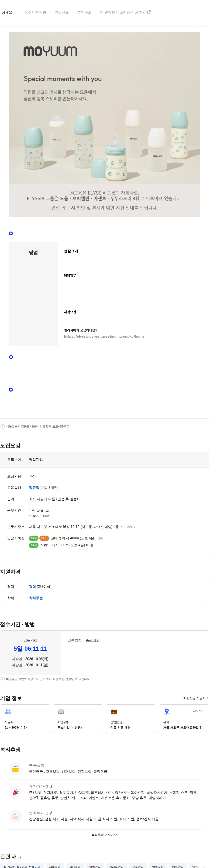Image resolution: width=209 pixels, height=868 pixels.
Task: Click the 휴무·휴가·행사 party icon
Action: (x=15, y=792)
